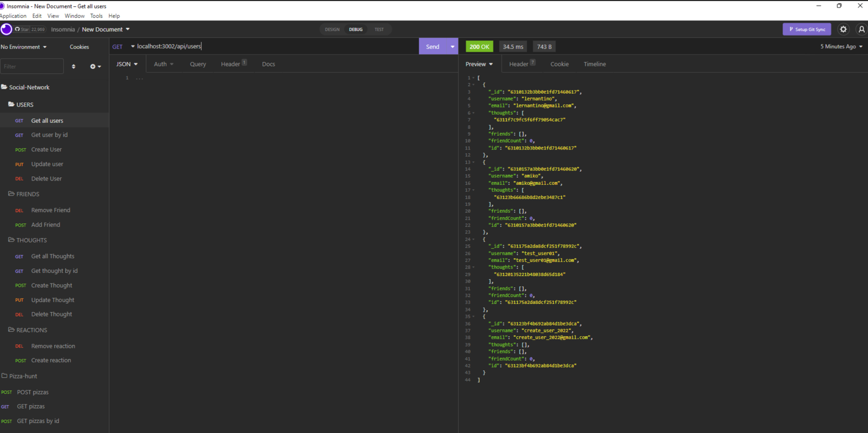Open the JSON body type dropdown
Viewport: 868px width, 433px height.
(x=126, y=63)
